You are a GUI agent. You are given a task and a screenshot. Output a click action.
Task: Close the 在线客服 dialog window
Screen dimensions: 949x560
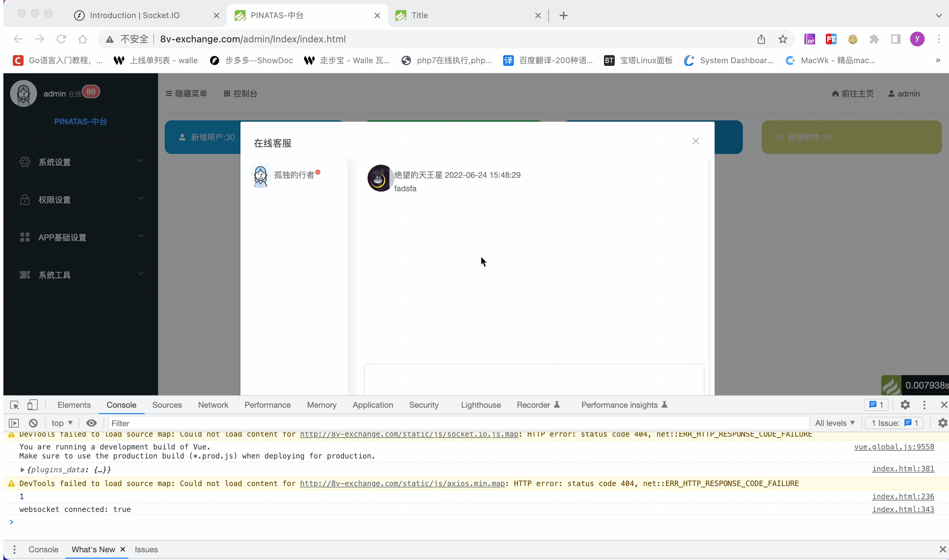tap(695, 141)
